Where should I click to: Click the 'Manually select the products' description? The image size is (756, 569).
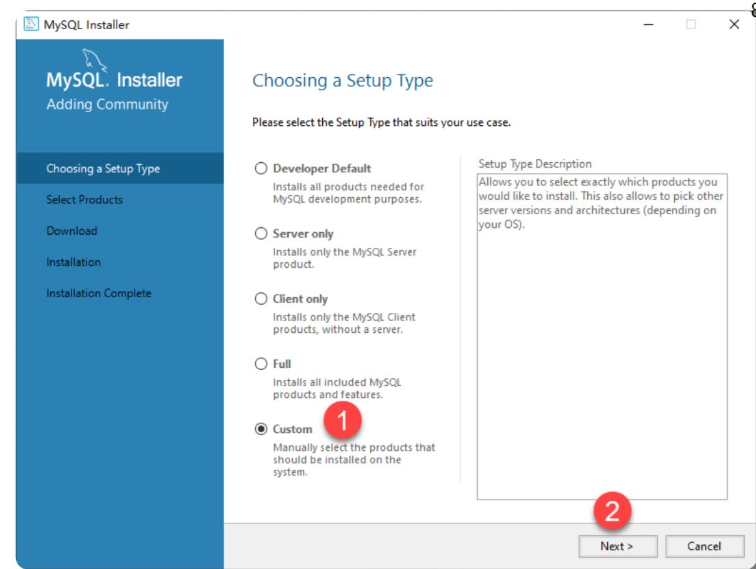[354, 460]
